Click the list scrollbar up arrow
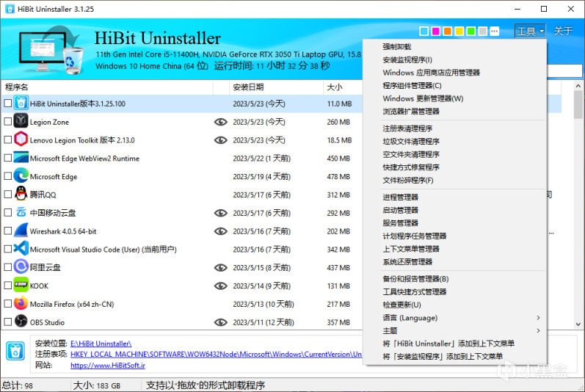585x392 pixels. 578,86
